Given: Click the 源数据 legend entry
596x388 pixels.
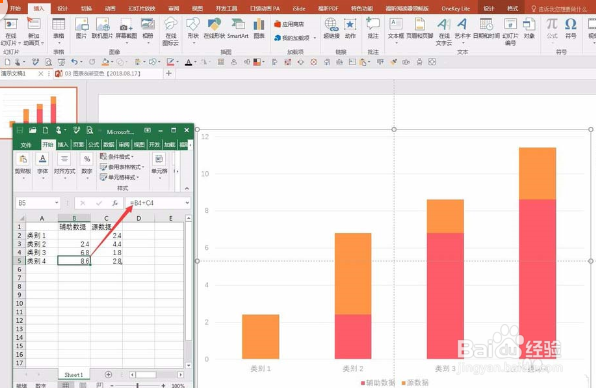Looking at the screenshot, I should pyautogui.click(x=415, y=383).
